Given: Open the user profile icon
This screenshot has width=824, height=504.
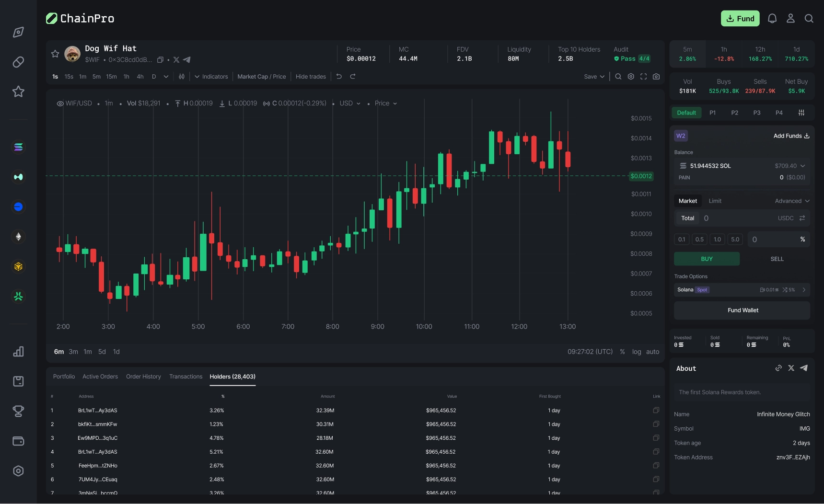Looking at the screenshot, I should click(790, 19).
